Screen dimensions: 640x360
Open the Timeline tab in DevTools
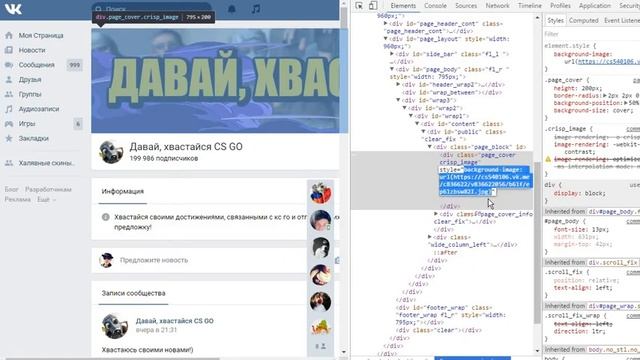coord(529,6)
